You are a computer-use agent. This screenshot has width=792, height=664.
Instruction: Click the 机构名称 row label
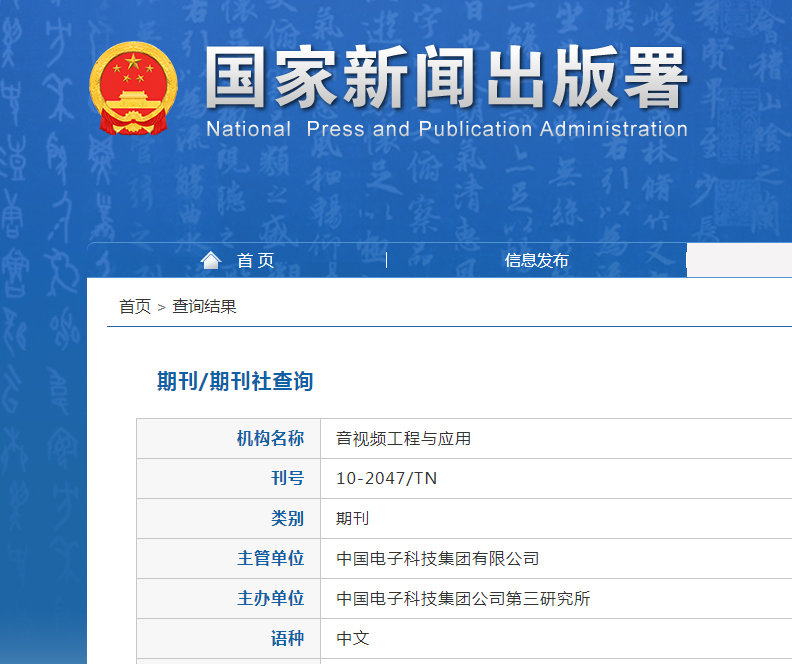[x=270, y=439]
